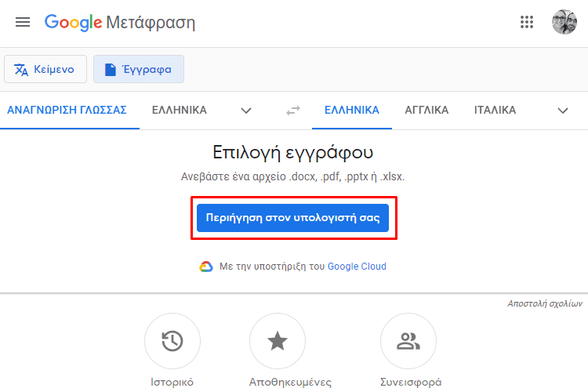Screen dimensions: 588x392
Task: Open the account profile avatar
Action: (564, 22)
